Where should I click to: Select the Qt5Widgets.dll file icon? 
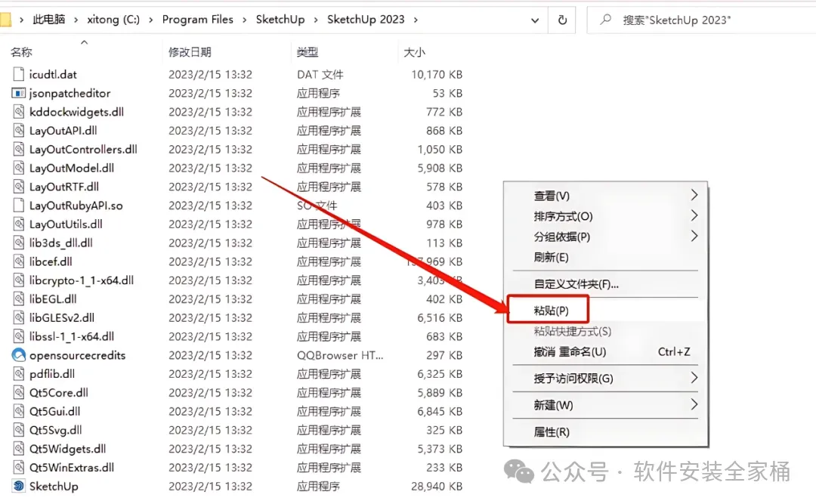coord(19,449)
